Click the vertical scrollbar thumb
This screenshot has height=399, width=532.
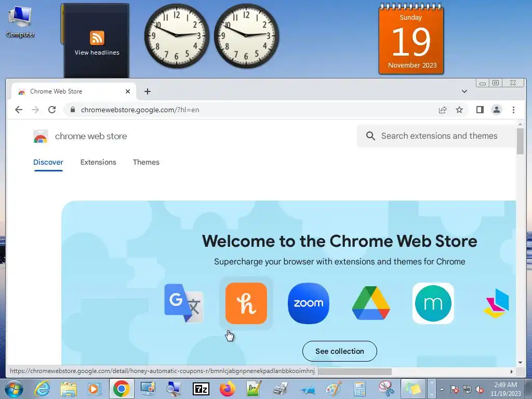[520, 141]
